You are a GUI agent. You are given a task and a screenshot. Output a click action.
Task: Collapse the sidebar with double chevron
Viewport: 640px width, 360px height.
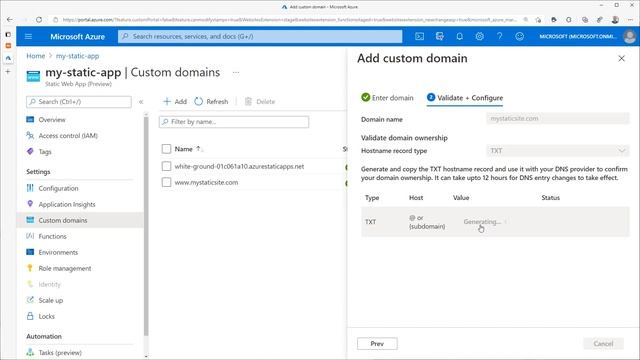click(x=141, y=102)
